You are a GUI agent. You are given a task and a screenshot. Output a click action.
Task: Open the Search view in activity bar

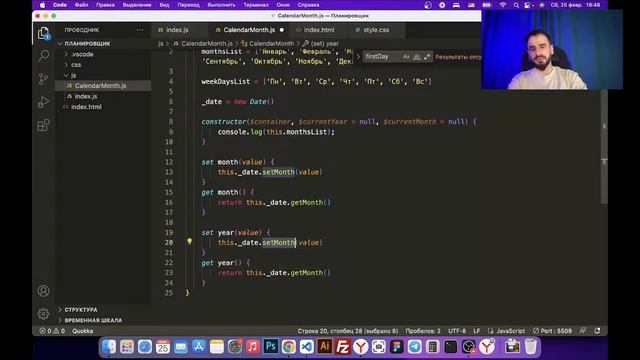click(x=43, y=56)
